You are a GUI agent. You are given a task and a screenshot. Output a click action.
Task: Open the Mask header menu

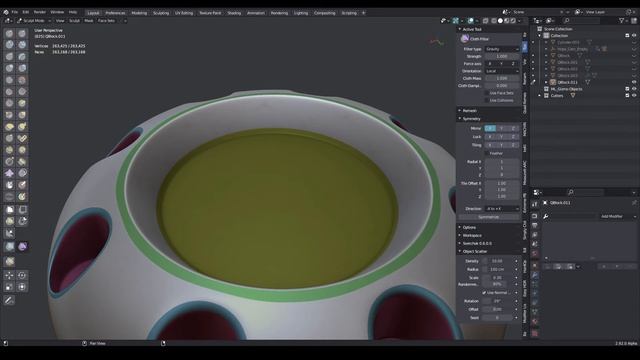(x=89, y=20)
